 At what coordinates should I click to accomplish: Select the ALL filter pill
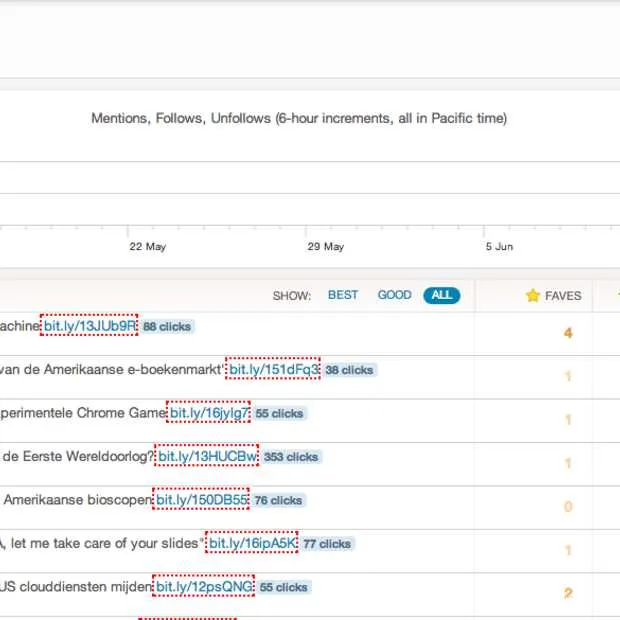[x=441, y=295]
